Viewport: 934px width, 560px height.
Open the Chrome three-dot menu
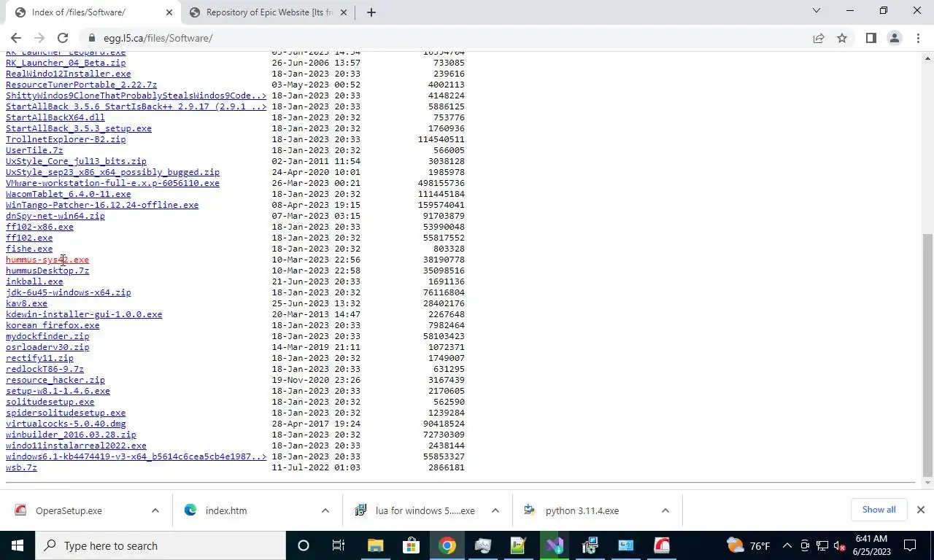point(917,38)
